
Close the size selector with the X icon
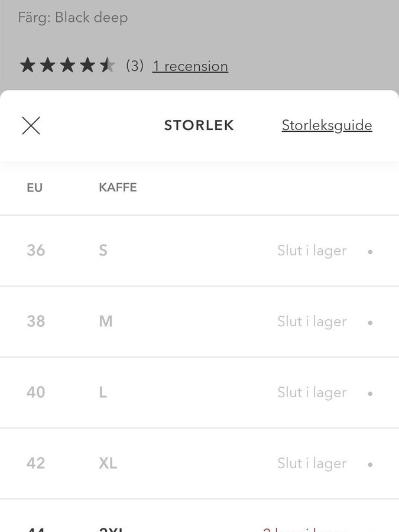31,125
